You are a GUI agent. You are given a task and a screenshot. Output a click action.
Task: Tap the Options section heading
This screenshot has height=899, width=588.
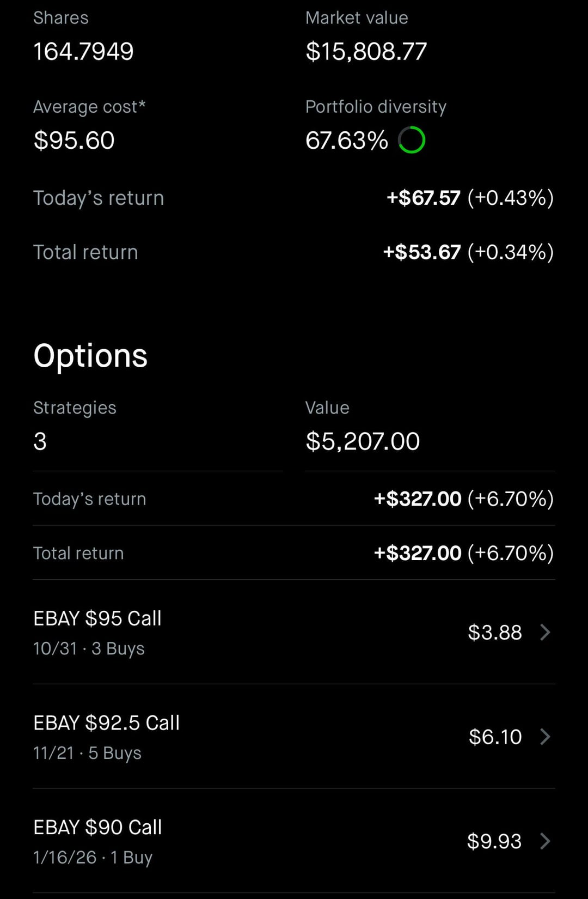point(90,356)
